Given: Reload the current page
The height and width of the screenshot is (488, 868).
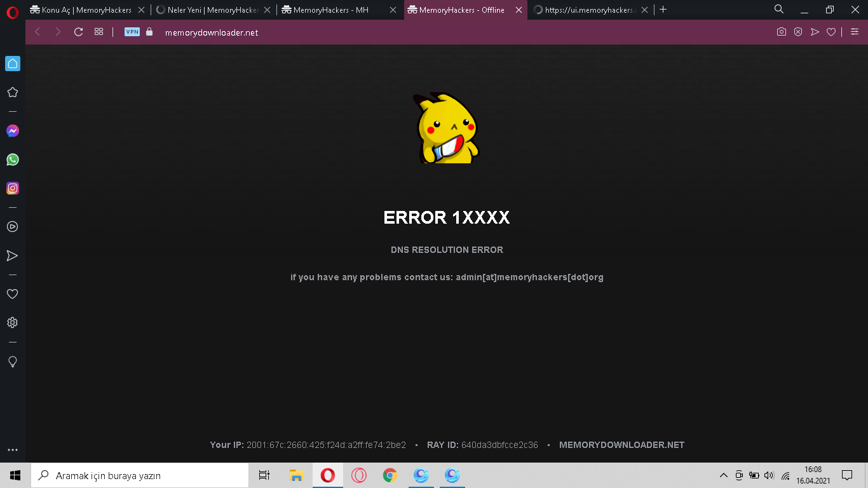Looking at the screenshot, I should 79,32.
